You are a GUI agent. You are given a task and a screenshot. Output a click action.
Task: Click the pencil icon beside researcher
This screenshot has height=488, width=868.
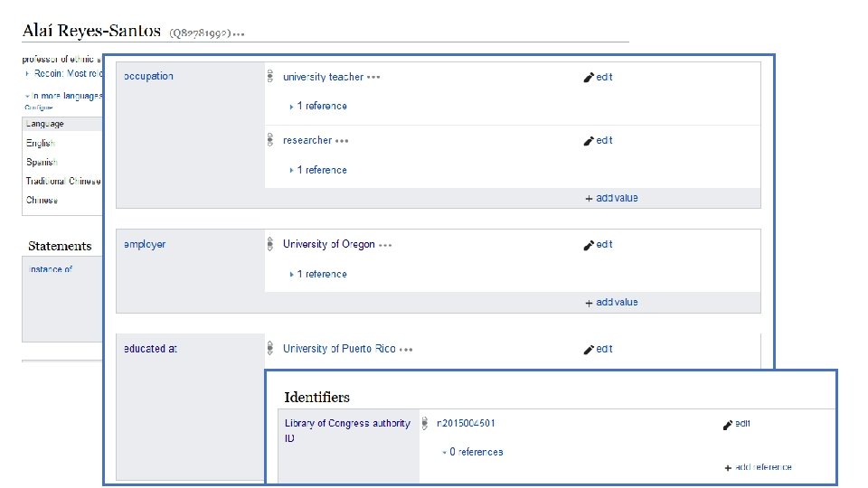click(589, 141)
